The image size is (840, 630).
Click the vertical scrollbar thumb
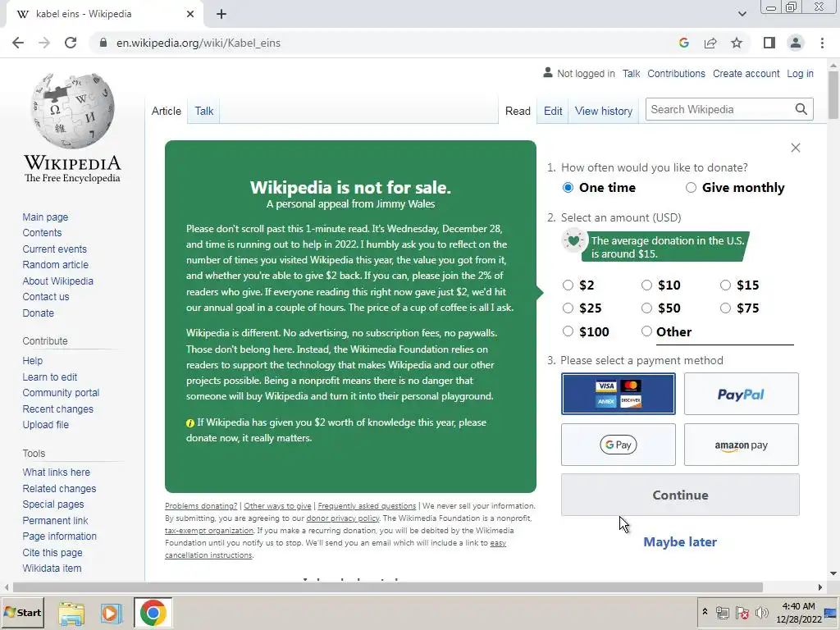(x=833, y=94)
